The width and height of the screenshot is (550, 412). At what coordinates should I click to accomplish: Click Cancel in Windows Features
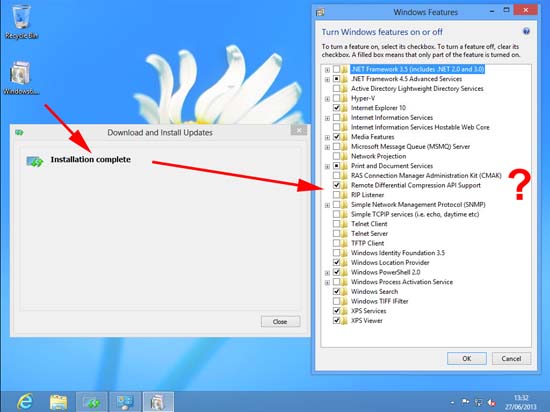[511, 358]
